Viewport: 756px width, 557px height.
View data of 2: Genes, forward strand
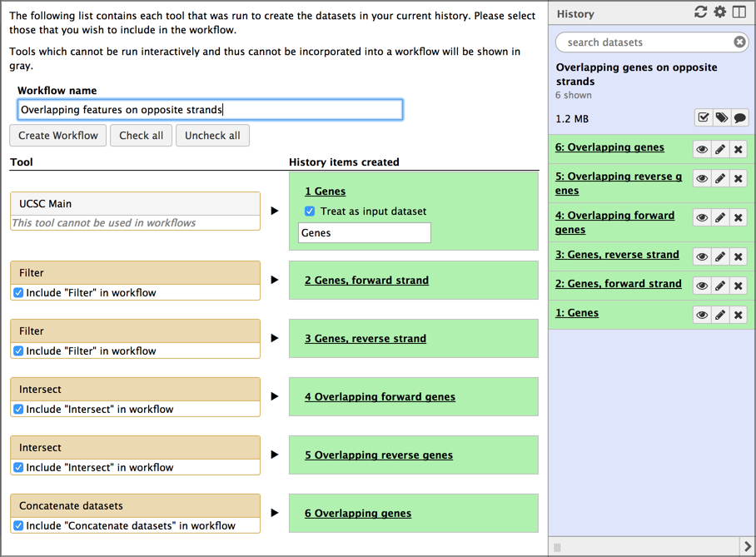[x=702, y=286]
